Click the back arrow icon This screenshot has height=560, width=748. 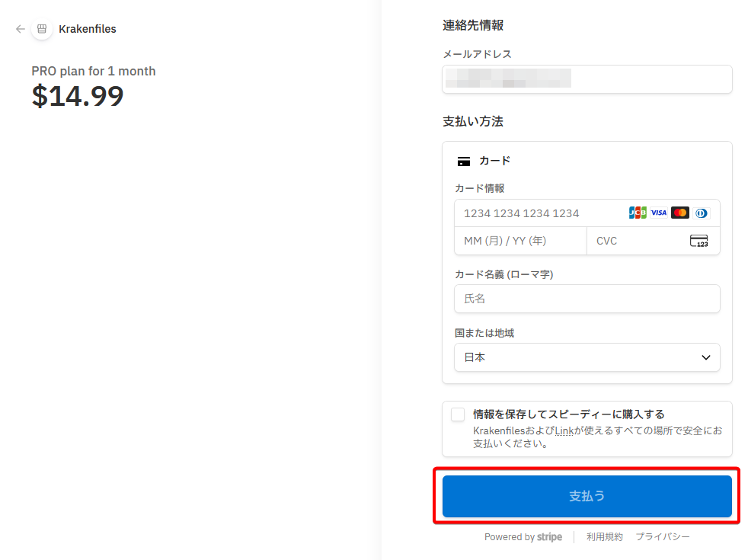tap(21, 29)
